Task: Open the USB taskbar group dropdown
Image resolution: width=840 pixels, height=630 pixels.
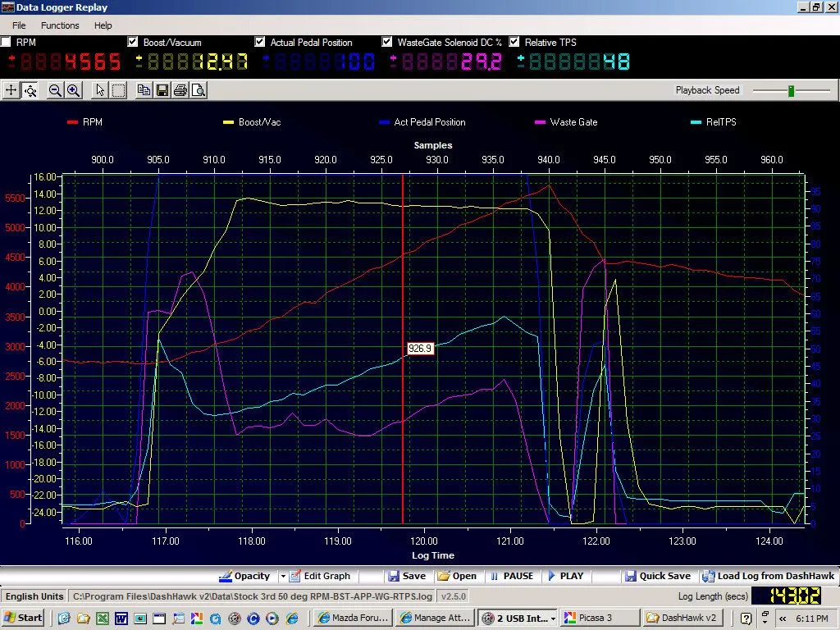Action: (x=553, y=618)
